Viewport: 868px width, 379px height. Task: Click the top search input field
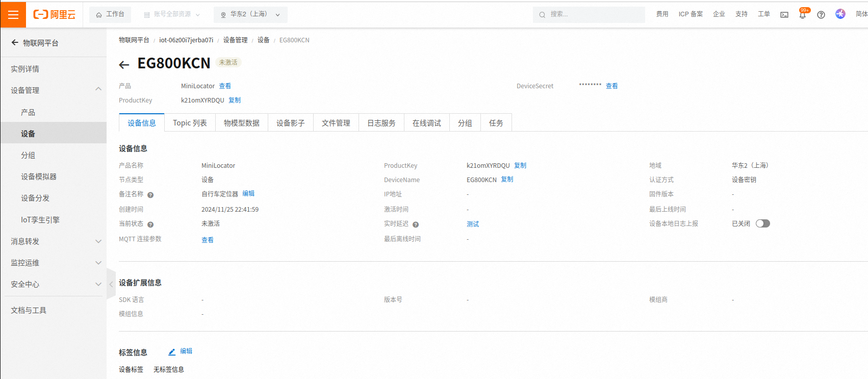point(592,15)
